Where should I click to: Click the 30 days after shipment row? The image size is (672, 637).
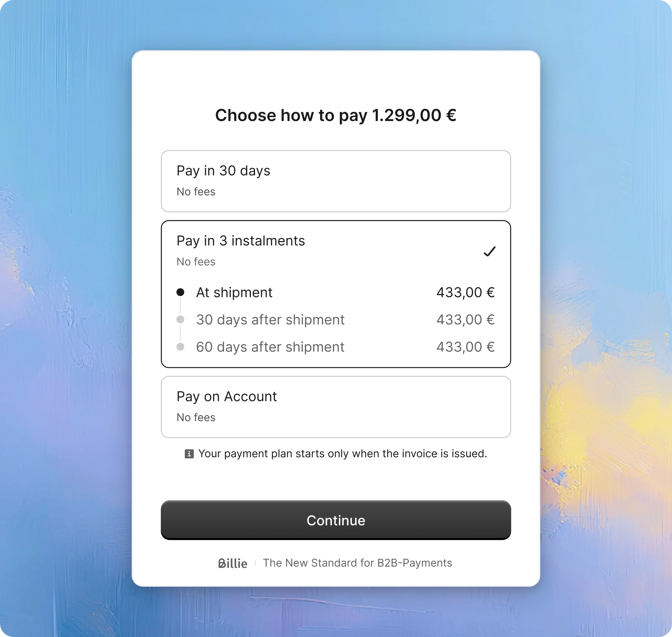[270, 319]
